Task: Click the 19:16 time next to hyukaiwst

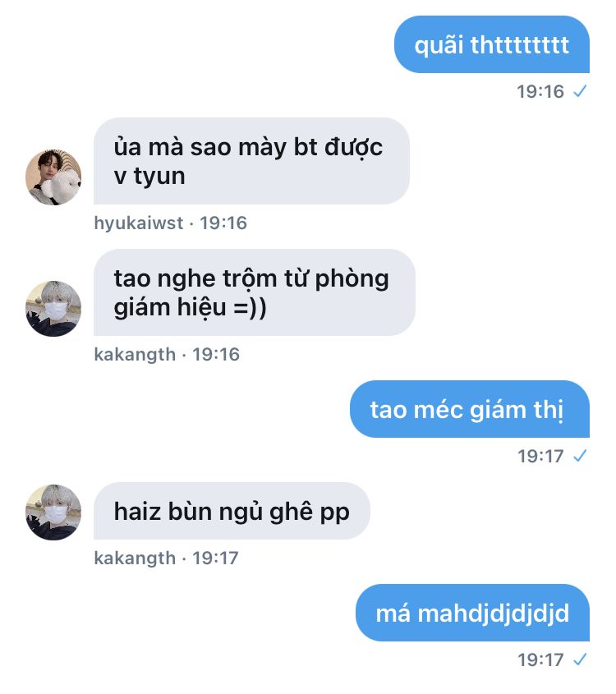Action: coord(223,223)
